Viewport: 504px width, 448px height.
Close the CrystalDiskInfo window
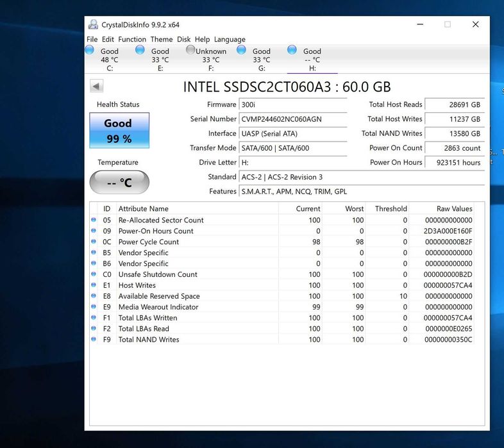pyautogui.click(x=476, y=24)
